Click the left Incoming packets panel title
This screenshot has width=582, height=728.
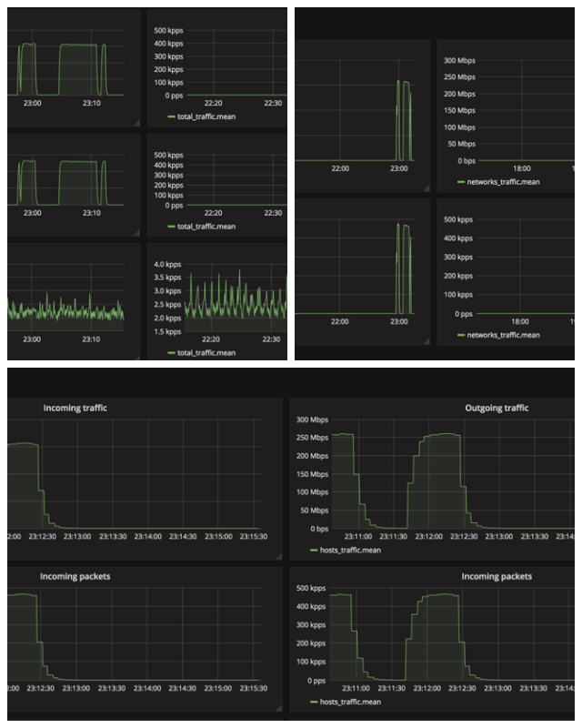tap(75, 576)
